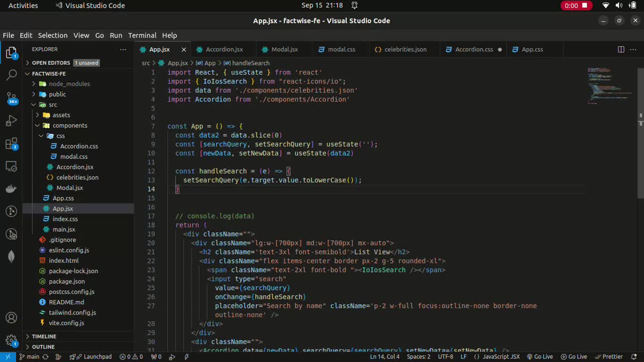
Task: Stop the screen recording indicator
Action: [584, 6]
